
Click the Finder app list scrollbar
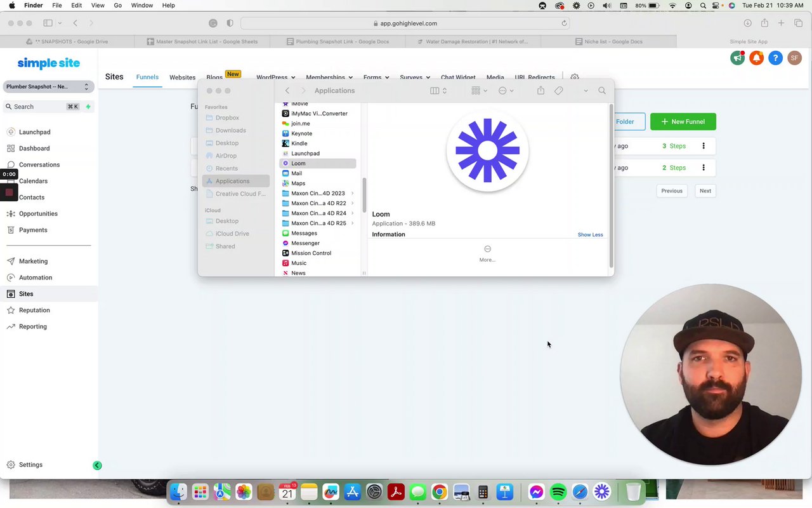click(x=364, y=195)
